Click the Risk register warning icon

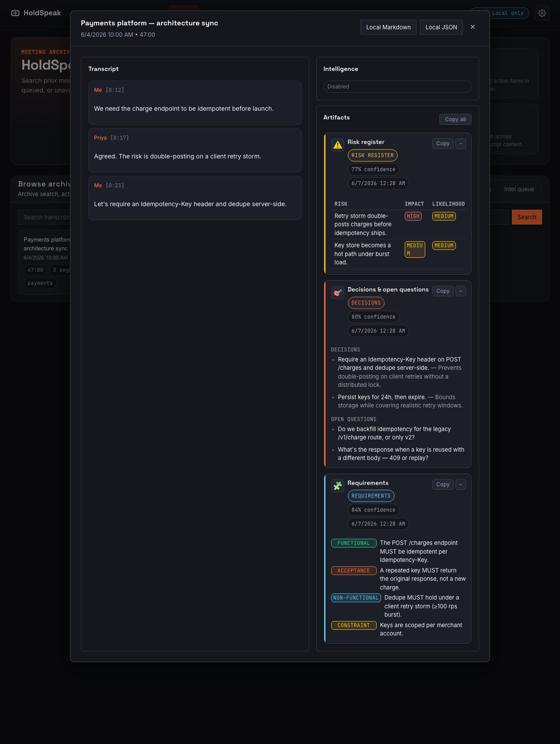338,145
